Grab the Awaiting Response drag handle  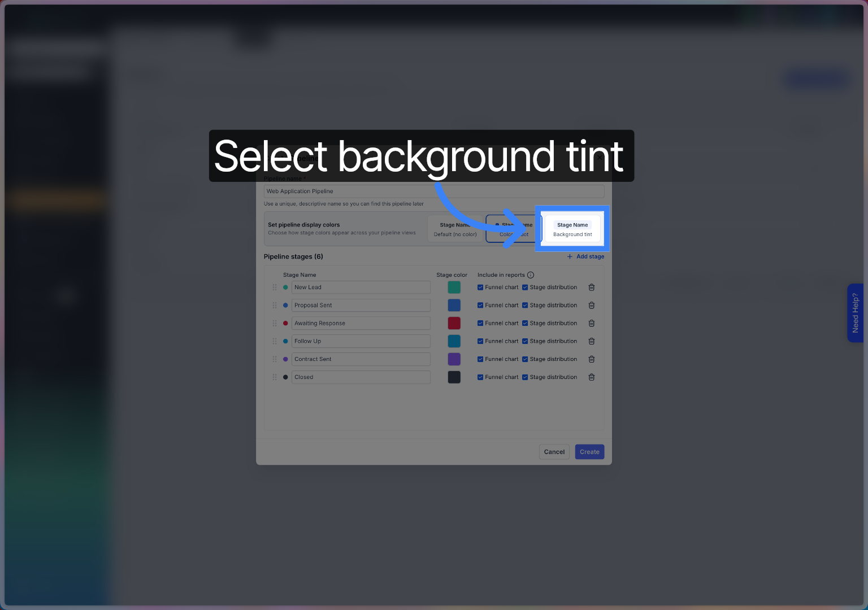pos(275,324)
